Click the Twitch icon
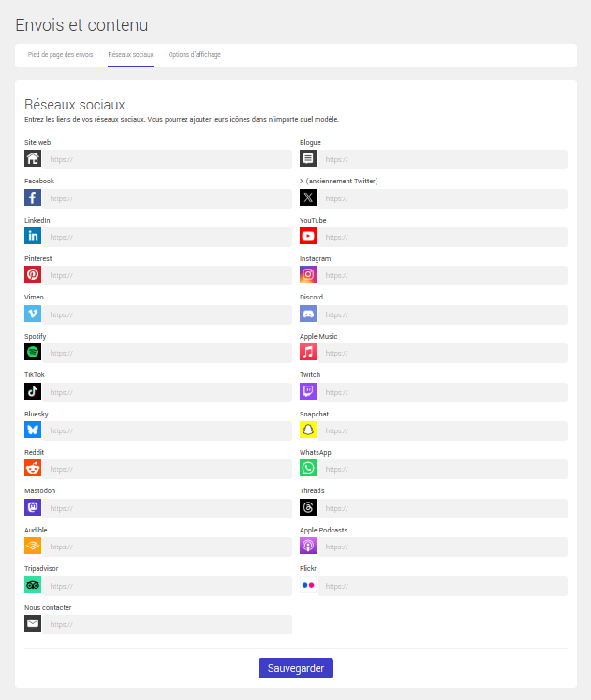The width and height of the screenshot is (591, 700). pyautogui.click(x=308, y=391)
